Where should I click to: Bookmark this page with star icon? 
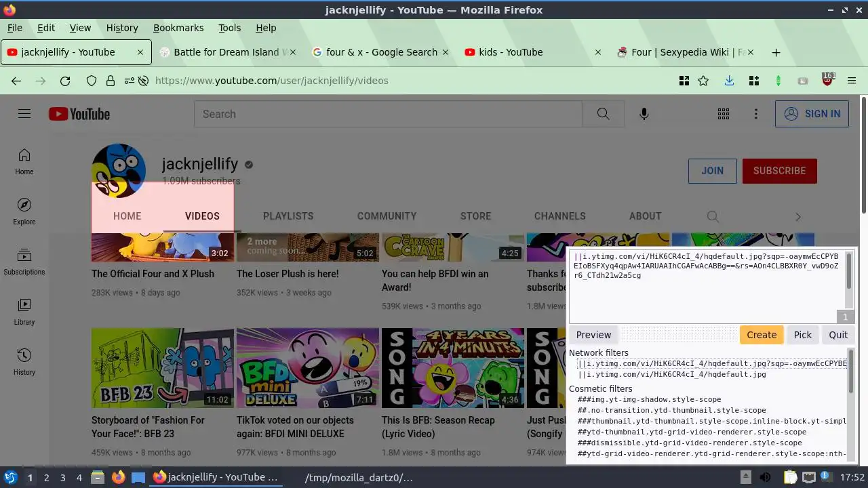point(703,81)
